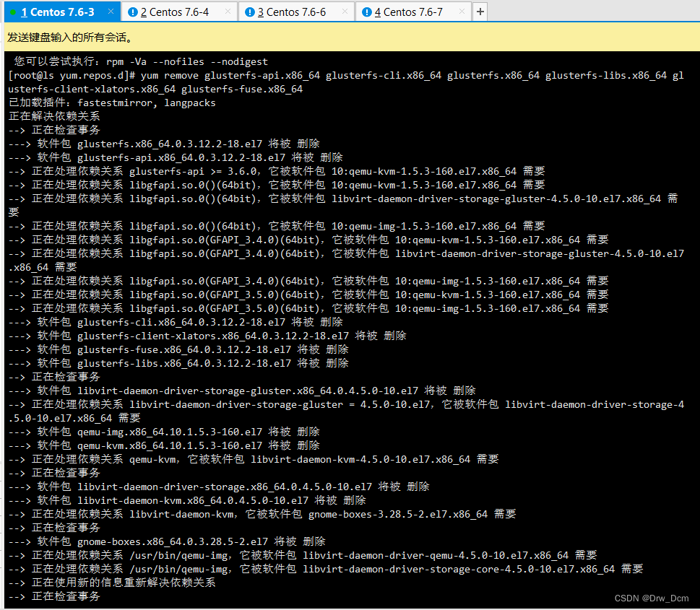This screenshot has height=610, width=700.
Task: Click the yellow keyboard-input broadcast notice bar
Action: (352, 37)
